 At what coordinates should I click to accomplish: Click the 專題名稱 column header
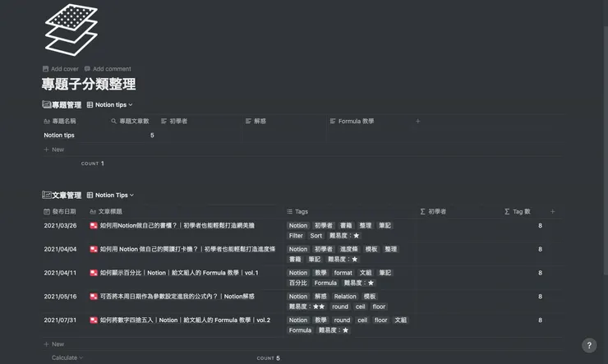point(60,122)
